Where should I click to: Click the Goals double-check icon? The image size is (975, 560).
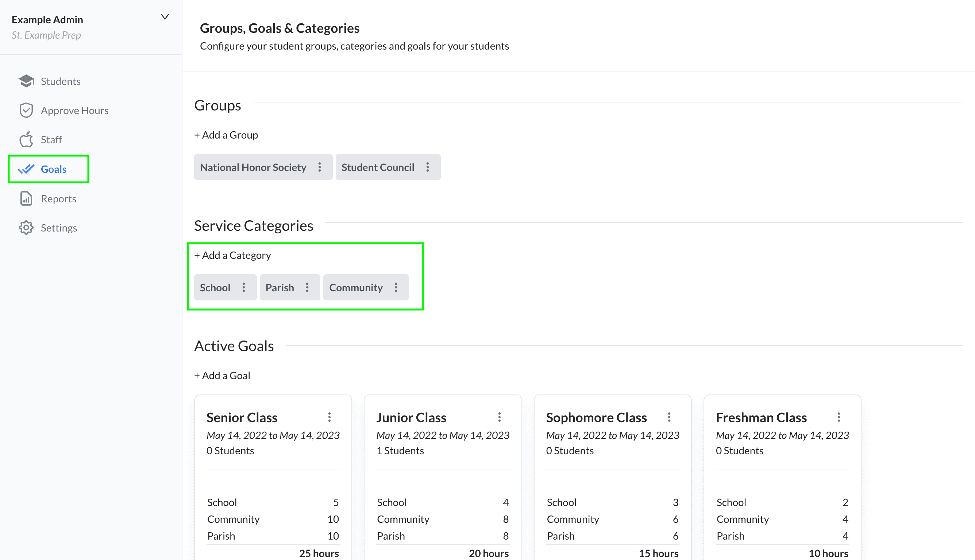[x=26, y=169]
